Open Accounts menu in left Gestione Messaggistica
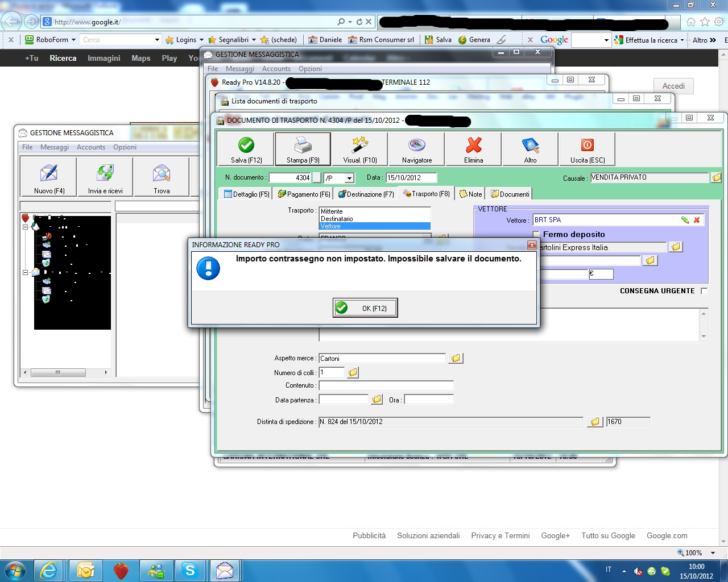This screenshot has width=728, height=582. pos(91,147)
